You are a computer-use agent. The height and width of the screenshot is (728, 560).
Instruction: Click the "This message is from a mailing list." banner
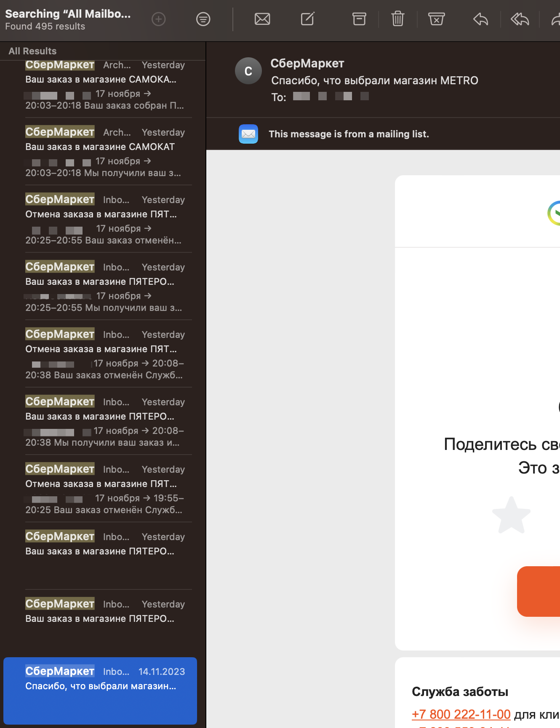click(x=349, y=134)
